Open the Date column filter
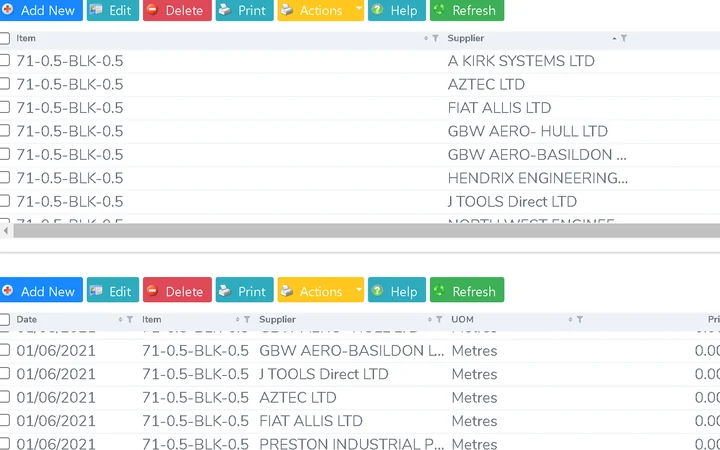 130,320
